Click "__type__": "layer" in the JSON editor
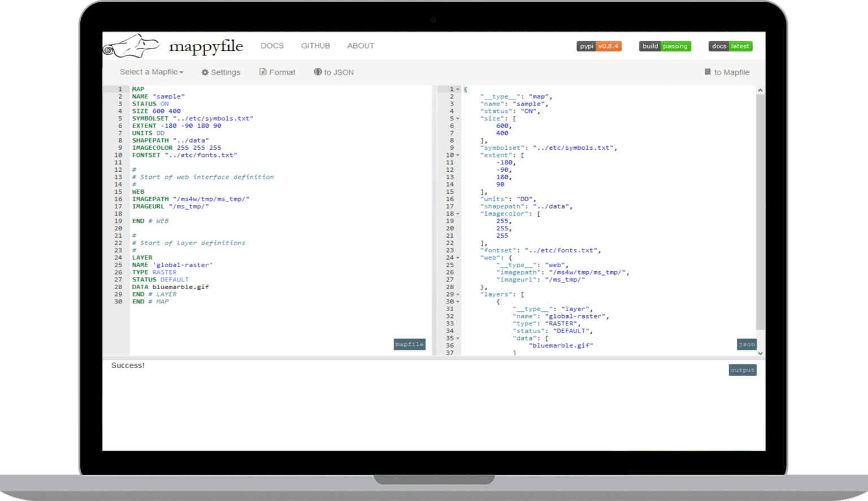This screenshot has height=501, width=868. click(x=553, y=310)
